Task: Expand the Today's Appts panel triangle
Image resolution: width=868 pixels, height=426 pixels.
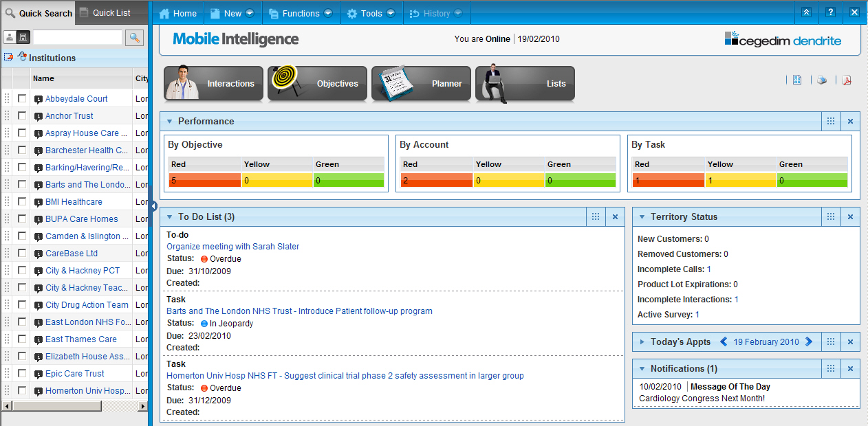Action: pyautogui.click(x=642, y=342)
